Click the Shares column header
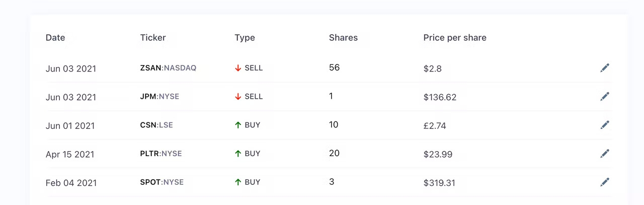The width and height of the screenshot is (644, 205). [343, 38]
